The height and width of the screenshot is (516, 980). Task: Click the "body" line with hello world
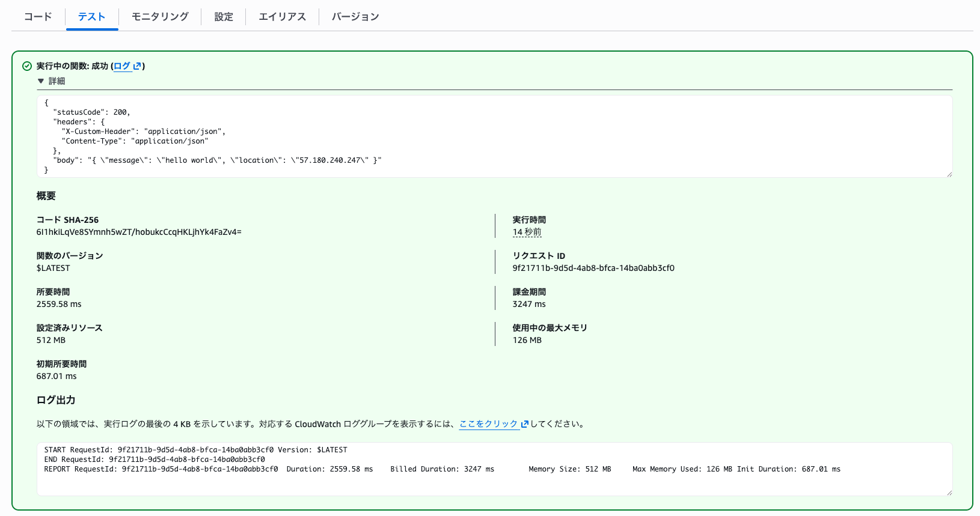click(217, 160)
